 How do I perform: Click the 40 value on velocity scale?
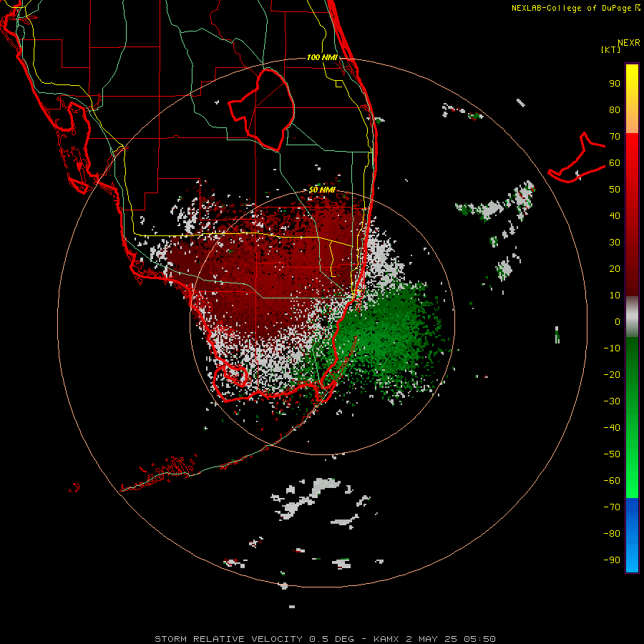click(615, 216)
